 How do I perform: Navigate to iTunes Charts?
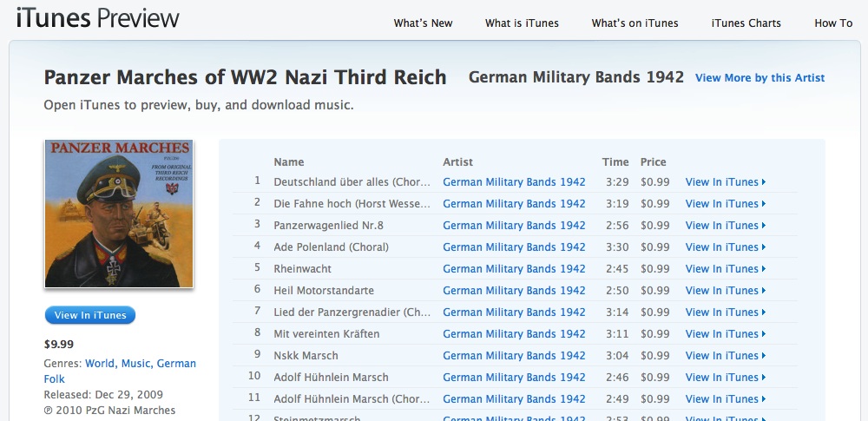coord(746,23)
